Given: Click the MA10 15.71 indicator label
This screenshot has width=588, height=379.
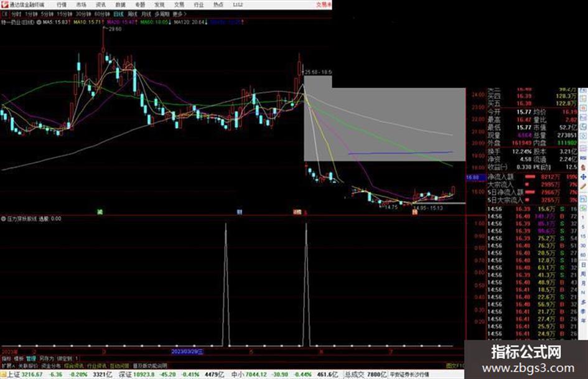Looking at the screenshot, I should (88, 22).
